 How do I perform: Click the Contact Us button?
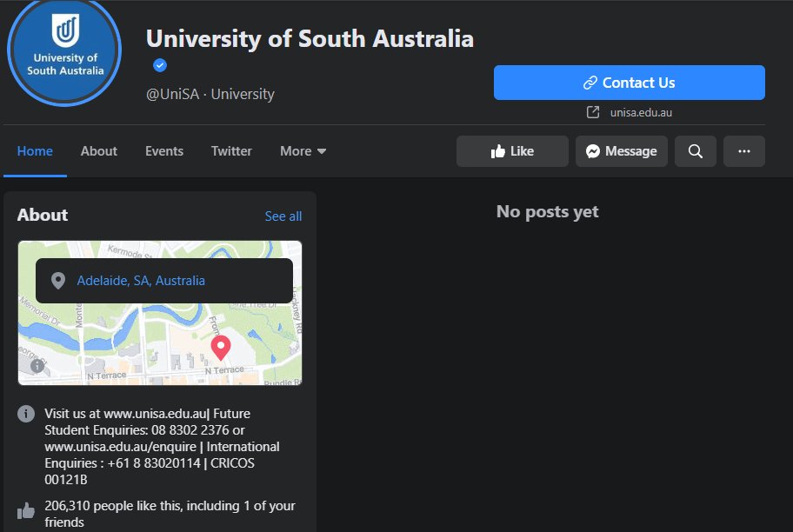coord(629,82)
